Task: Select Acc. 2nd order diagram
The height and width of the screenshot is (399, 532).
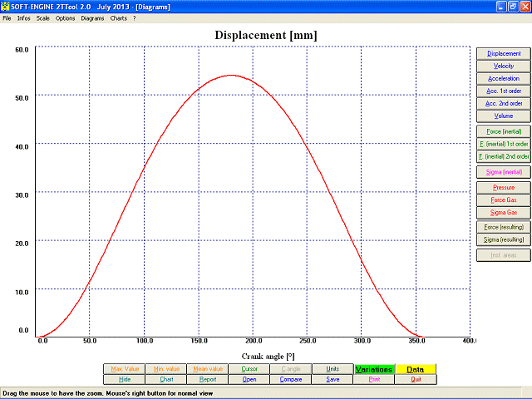Action: click(x=503, y=103)
